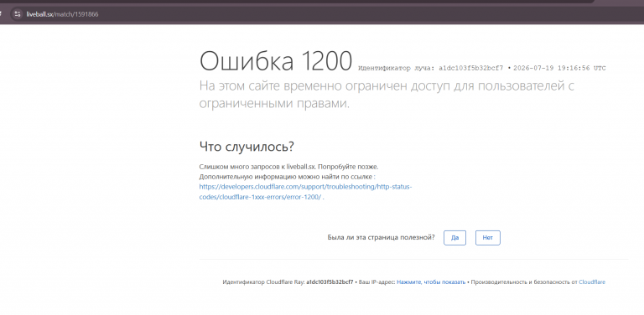The width and height of the screenshot is (644, 315).
Task: Reveal IP via 'Нажмите, чтобы показать'
Action: tap(431, 282)
